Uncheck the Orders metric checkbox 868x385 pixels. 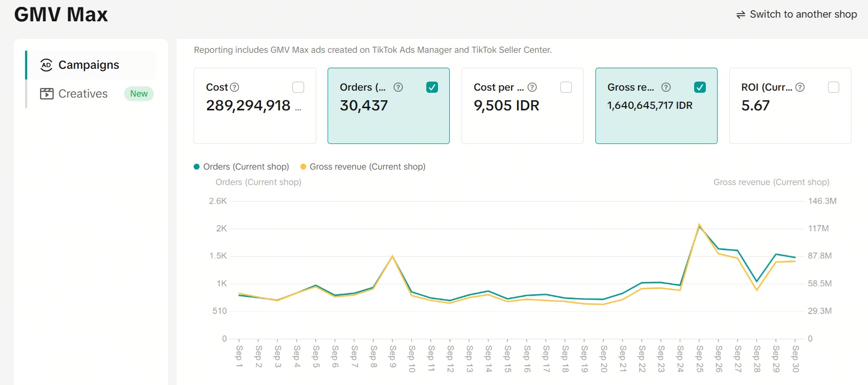coord(432,87)
